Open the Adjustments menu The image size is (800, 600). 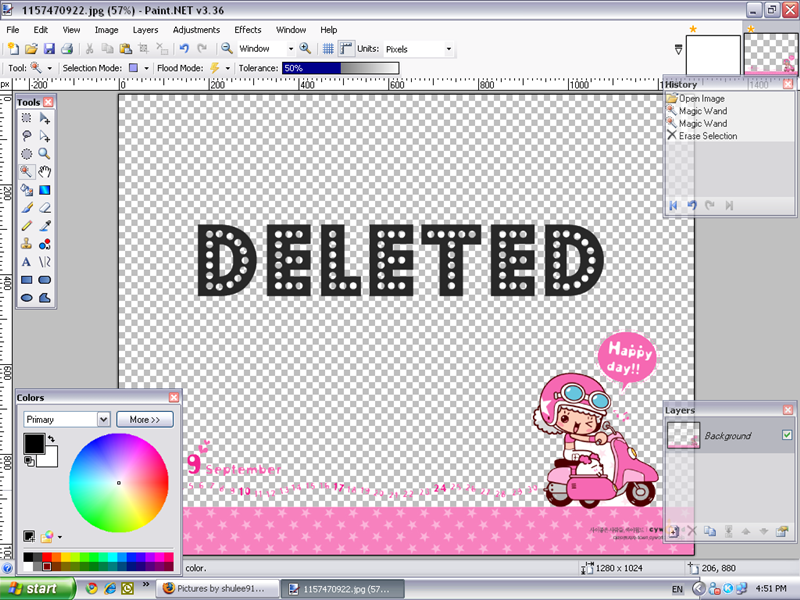click(196, 30)
